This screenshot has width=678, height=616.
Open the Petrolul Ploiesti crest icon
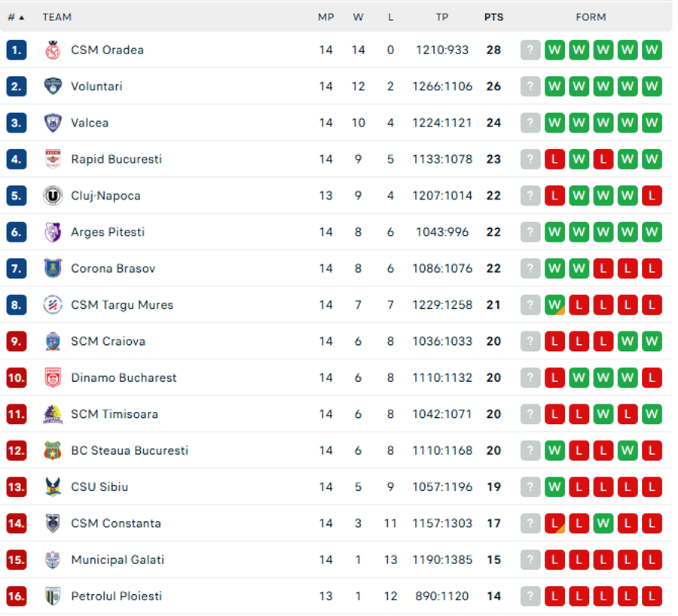(x=53, y=596)
